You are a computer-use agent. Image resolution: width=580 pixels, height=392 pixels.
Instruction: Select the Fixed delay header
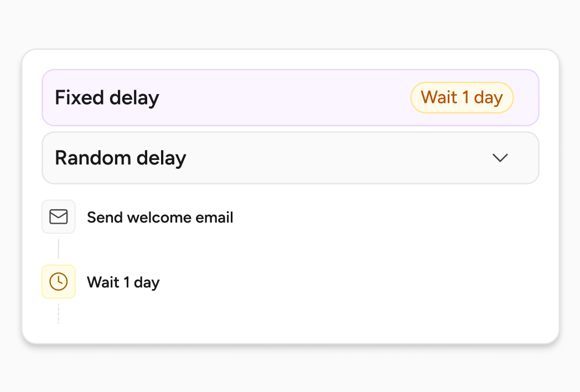(107, 97)
